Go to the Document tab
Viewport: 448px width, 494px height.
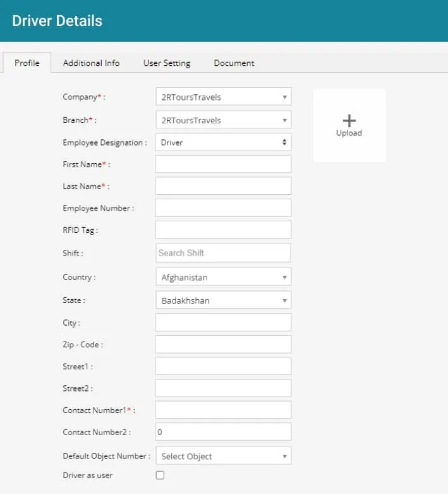coord(234,63)
